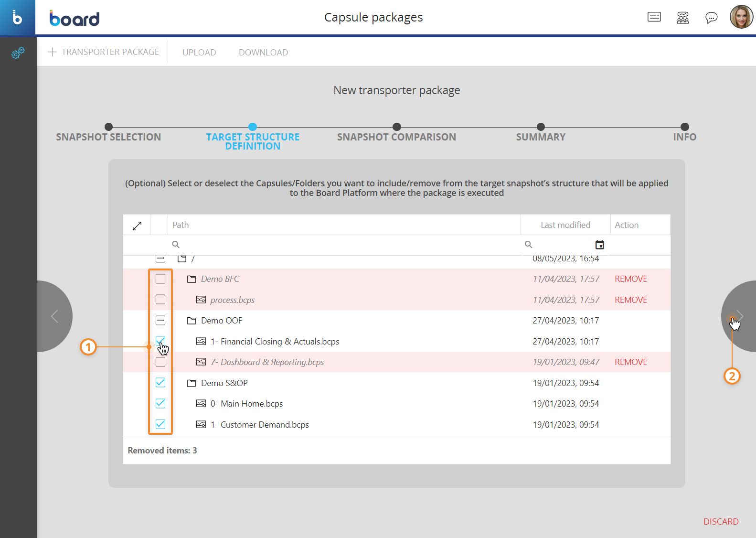Click the Path filter input field

point(344,245)
